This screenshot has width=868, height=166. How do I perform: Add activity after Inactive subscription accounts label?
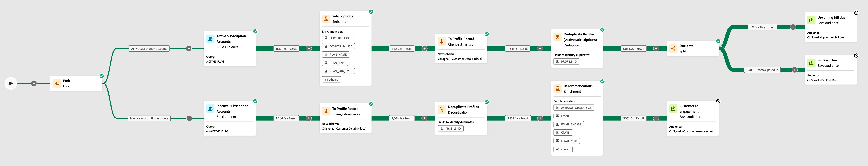(x=189, y=118)
